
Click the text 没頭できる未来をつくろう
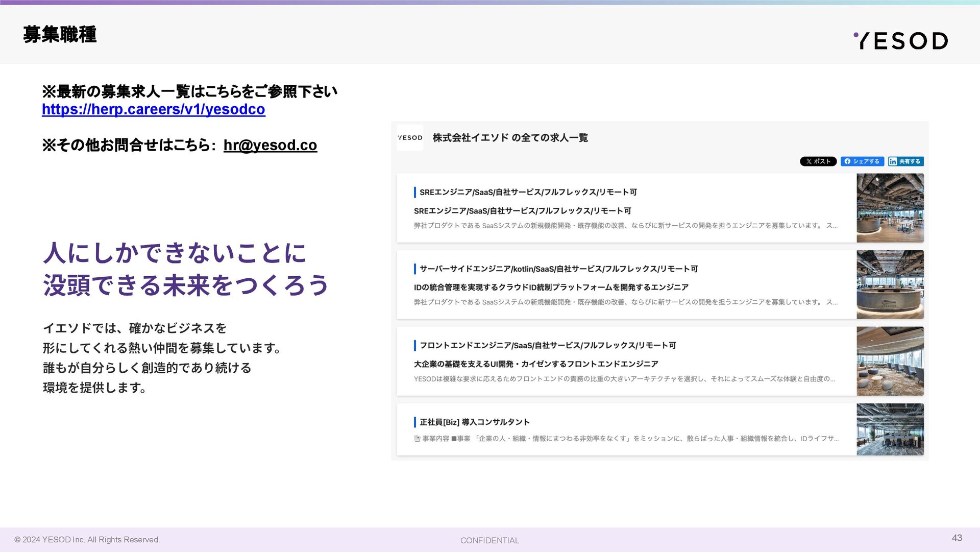click(x=186, y=285)
